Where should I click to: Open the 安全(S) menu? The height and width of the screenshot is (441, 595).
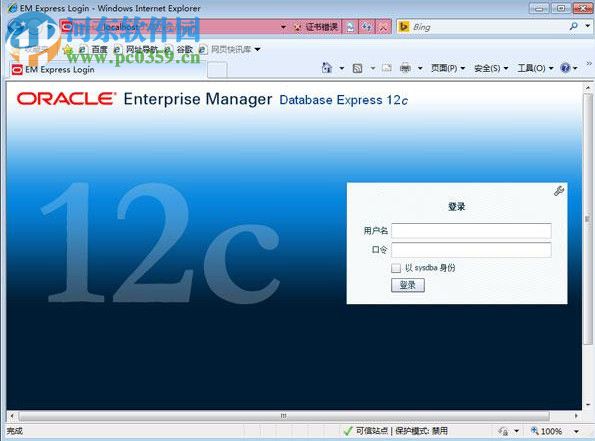[x=491, y=68]
